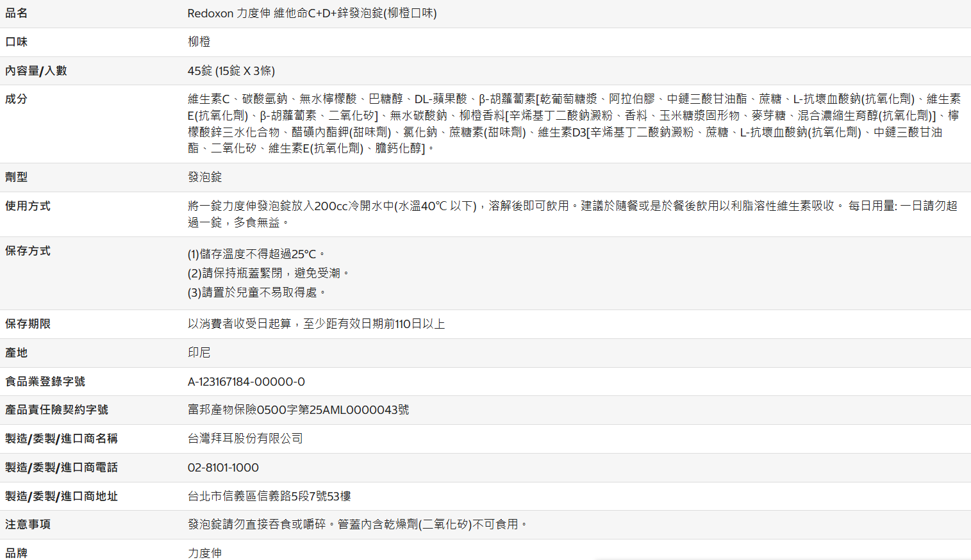Click the 富邦產物保險 insurance policy number

pos(298,409)
